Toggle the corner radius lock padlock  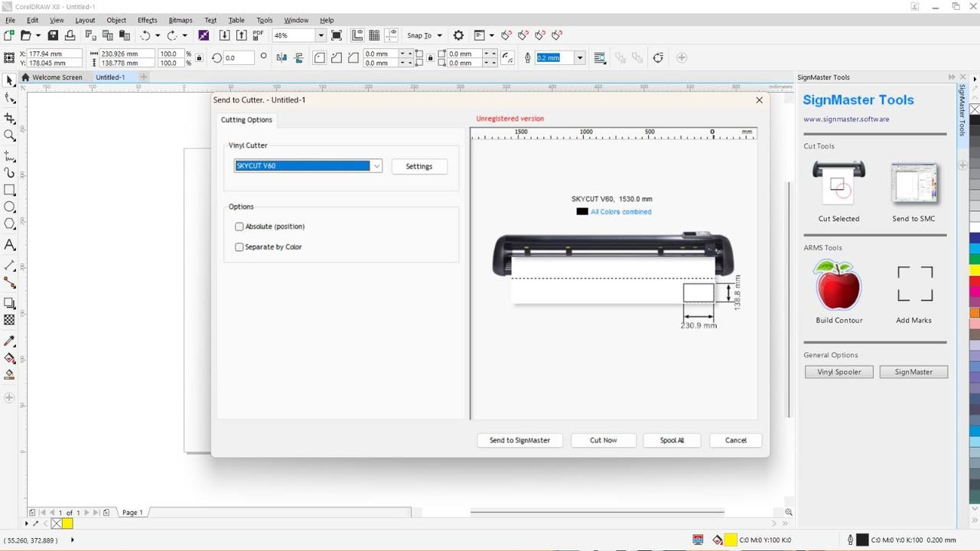pos(430,58)
